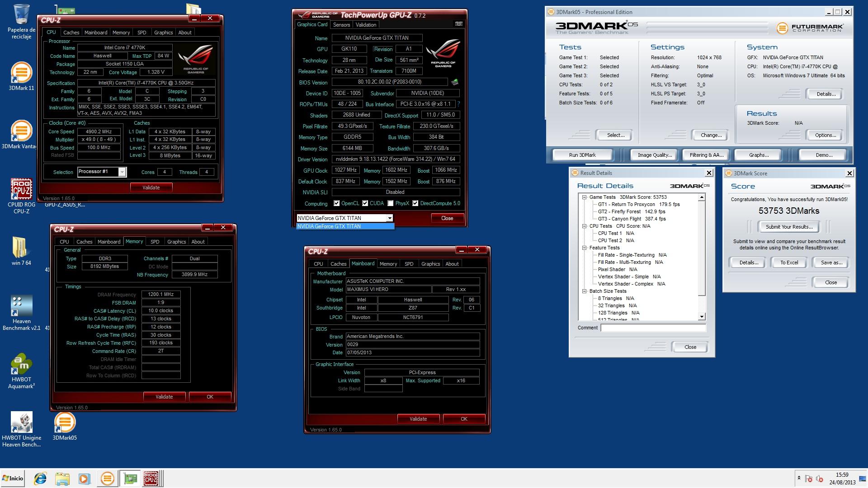Open Windows Media Player taskbar icon
This screenshot has height=488, width=868.
click(x=84, y=479)
